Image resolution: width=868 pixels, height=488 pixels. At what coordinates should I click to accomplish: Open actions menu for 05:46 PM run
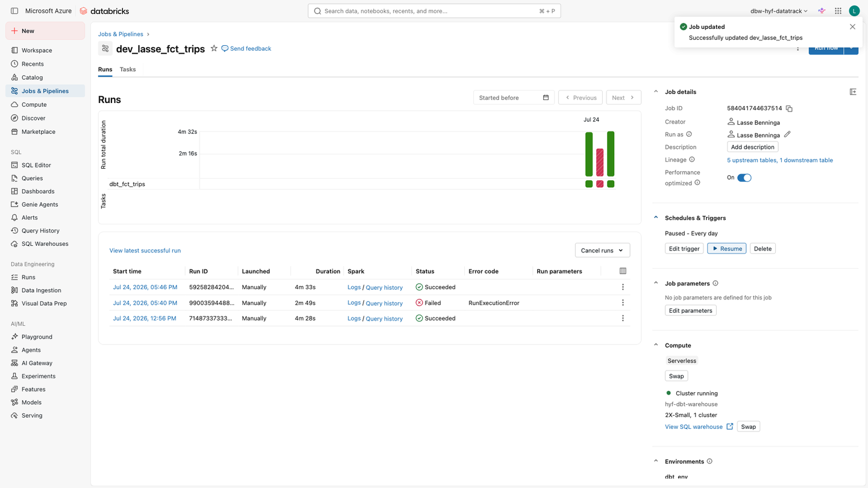(623, 287)
